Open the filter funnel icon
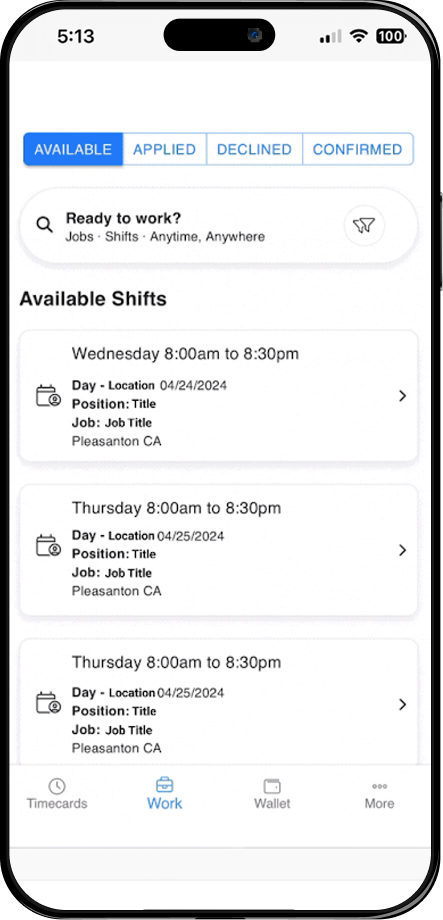Image resolution: width=443 pixels, height=920 pixels. pyautogui.click(x=364, y=225)
